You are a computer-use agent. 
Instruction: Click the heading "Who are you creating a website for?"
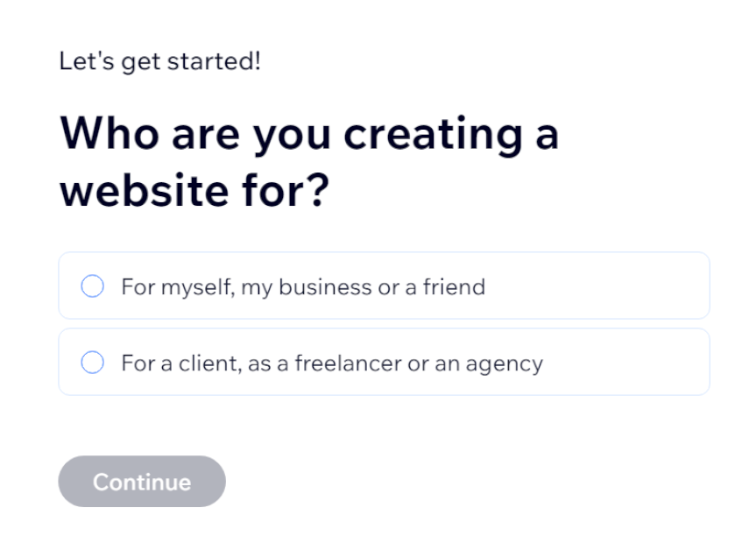click(x=308, y=162)
